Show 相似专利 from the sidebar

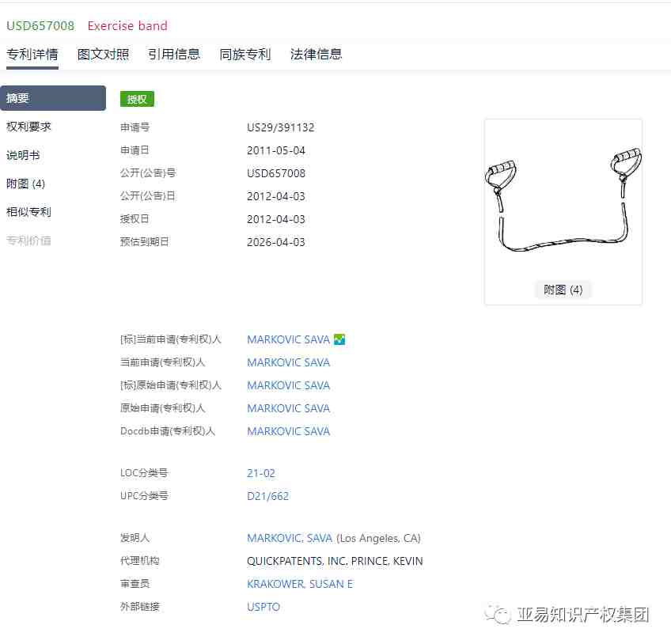click(x=29, y=212)
